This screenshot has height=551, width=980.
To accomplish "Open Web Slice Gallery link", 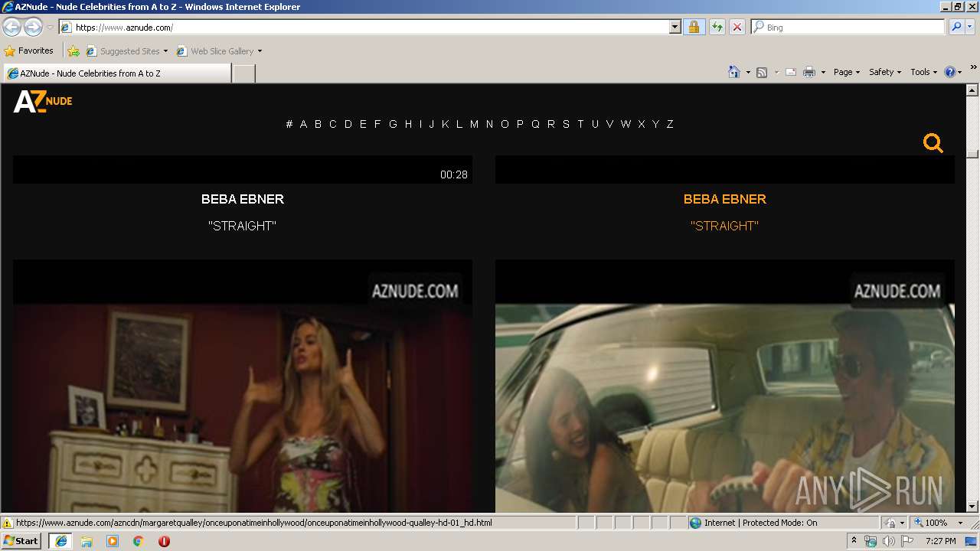I will pyautogui.click(x=220, y=51).
